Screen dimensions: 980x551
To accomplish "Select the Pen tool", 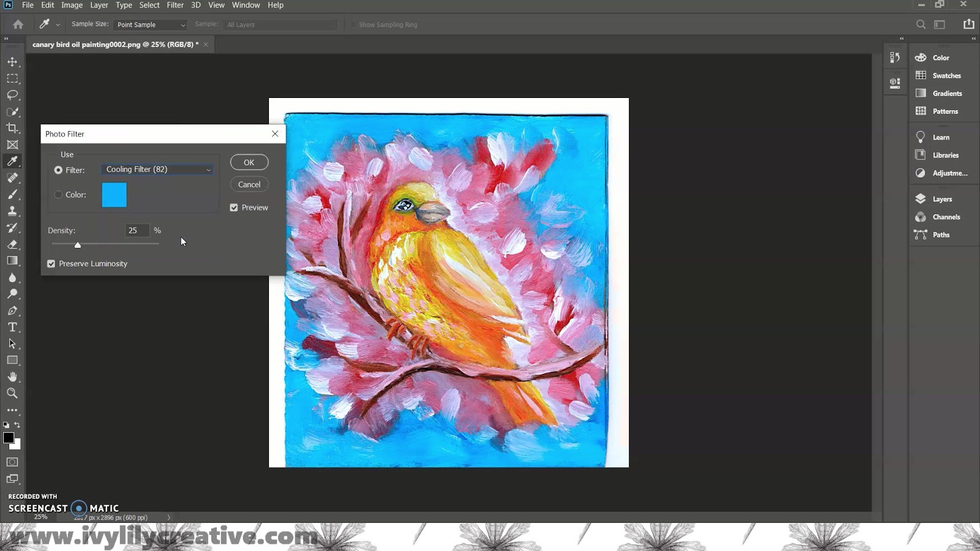I will pos(12,310).
